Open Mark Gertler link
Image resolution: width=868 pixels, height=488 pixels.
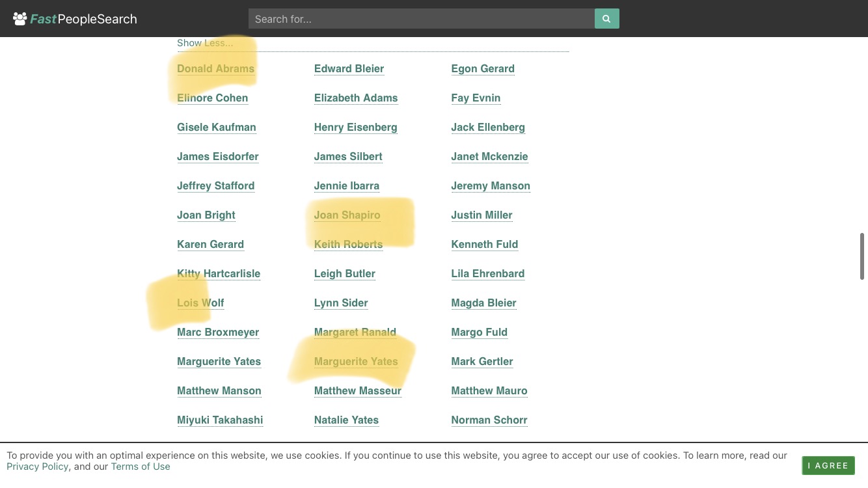[481, 361]
